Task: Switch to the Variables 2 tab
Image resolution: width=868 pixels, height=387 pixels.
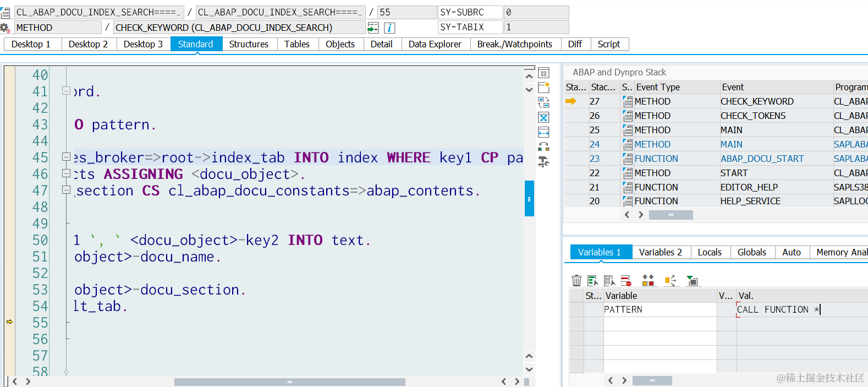Action: (x=661, y=252)
